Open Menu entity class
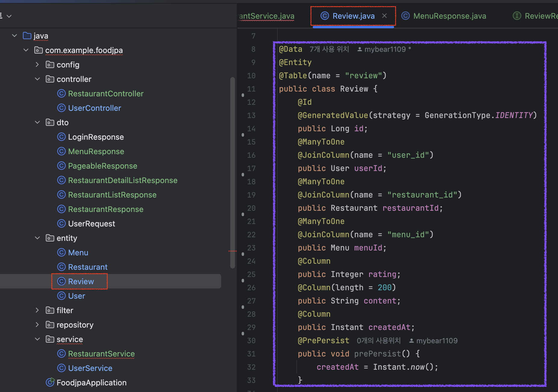Image resolution: width=558 pixels, height=392 pixels. (78, 253)
